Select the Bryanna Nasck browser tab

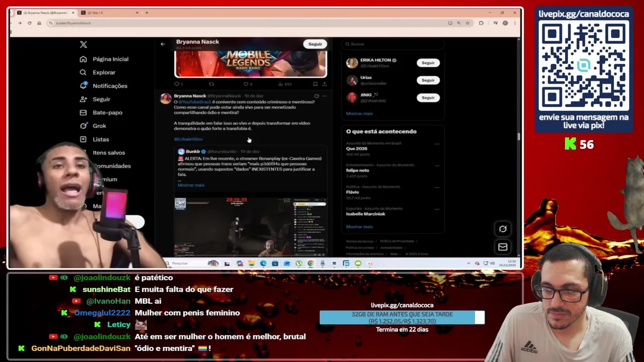click(46, 13)
